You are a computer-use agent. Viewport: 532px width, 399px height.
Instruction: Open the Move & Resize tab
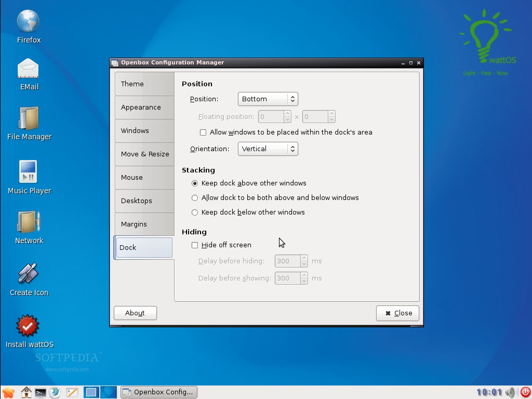(144, 154)
